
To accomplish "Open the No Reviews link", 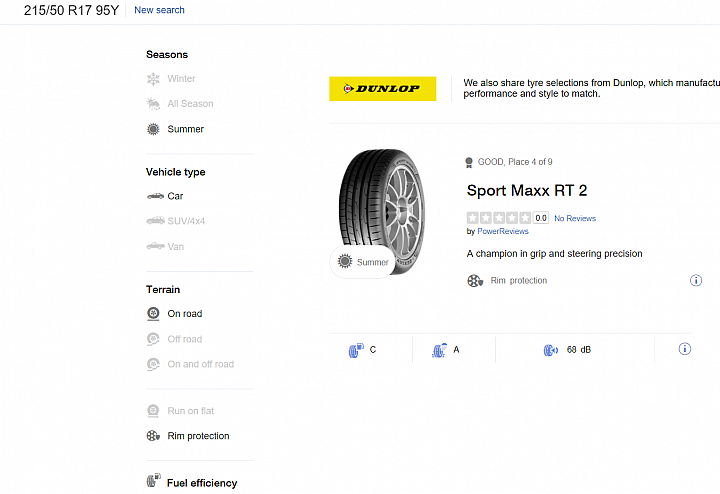I will 575,219.
